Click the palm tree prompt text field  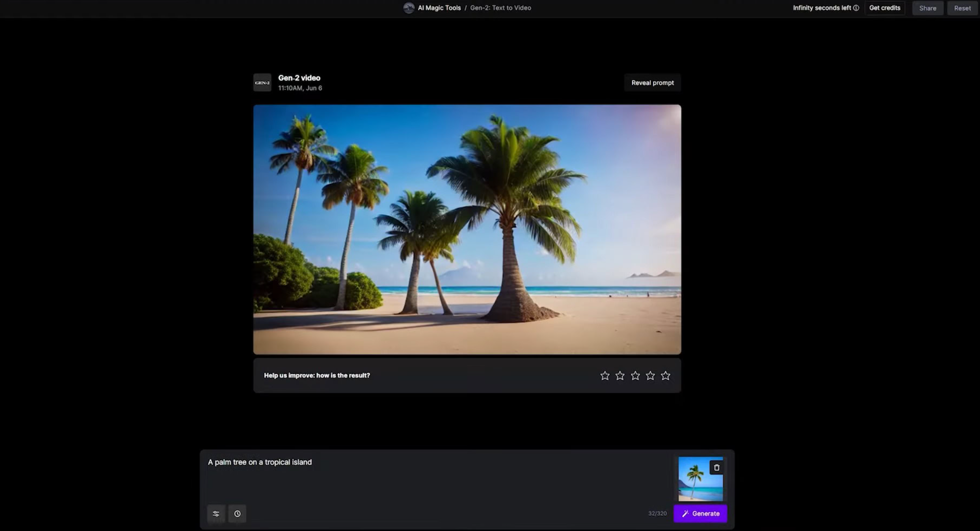coord(260,462)
